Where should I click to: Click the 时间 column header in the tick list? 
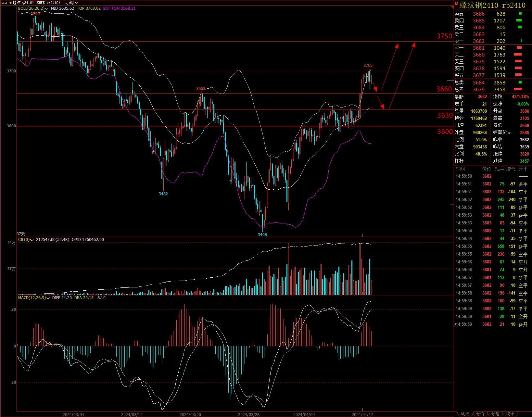click(460, 169)
